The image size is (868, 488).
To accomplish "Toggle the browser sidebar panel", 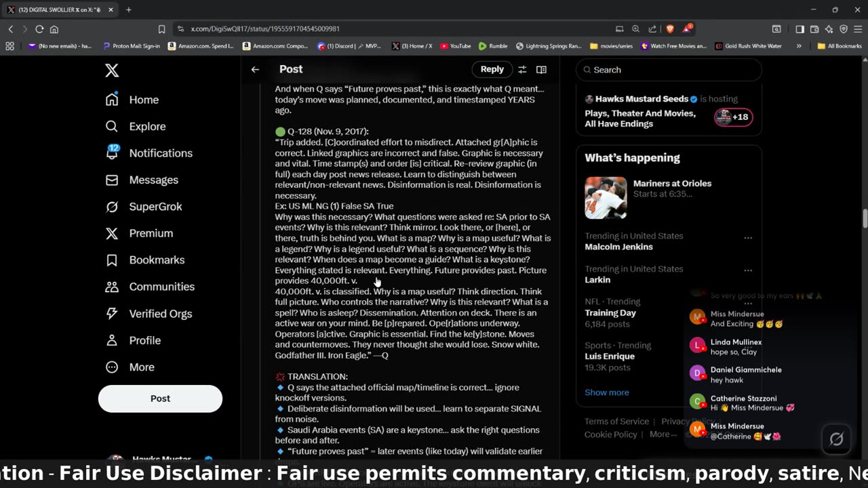I will click(x=800, y=29).
